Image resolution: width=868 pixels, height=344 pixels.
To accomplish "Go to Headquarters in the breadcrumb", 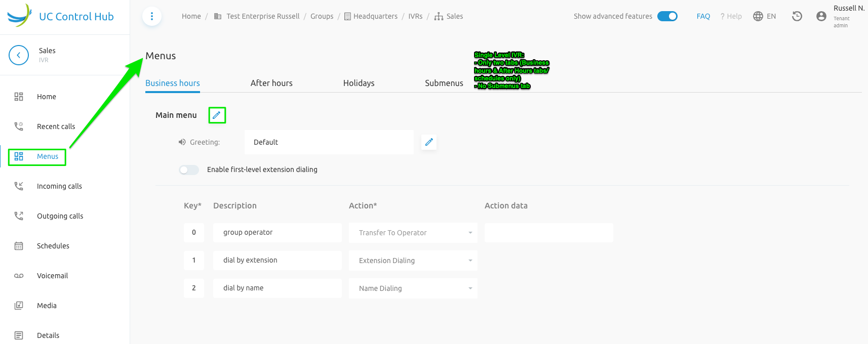I will point(375,16).
